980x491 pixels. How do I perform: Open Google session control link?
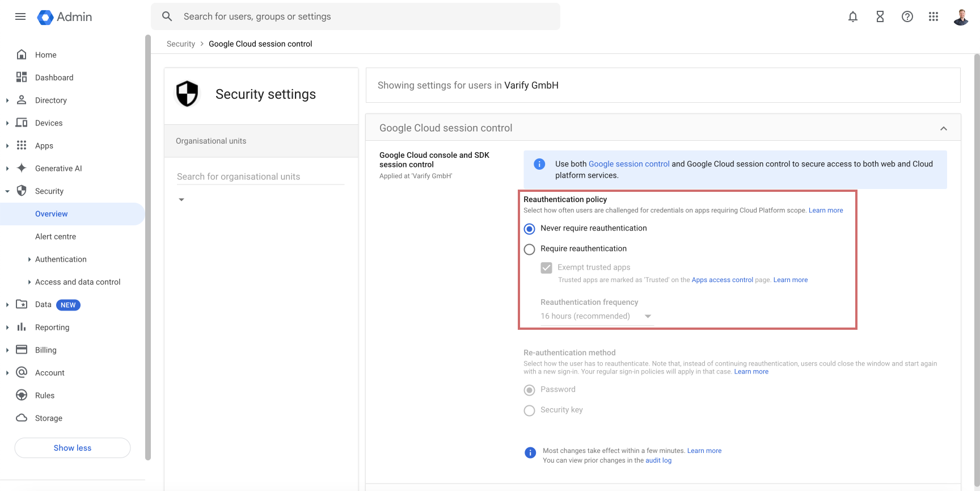(x=629, y=164)
